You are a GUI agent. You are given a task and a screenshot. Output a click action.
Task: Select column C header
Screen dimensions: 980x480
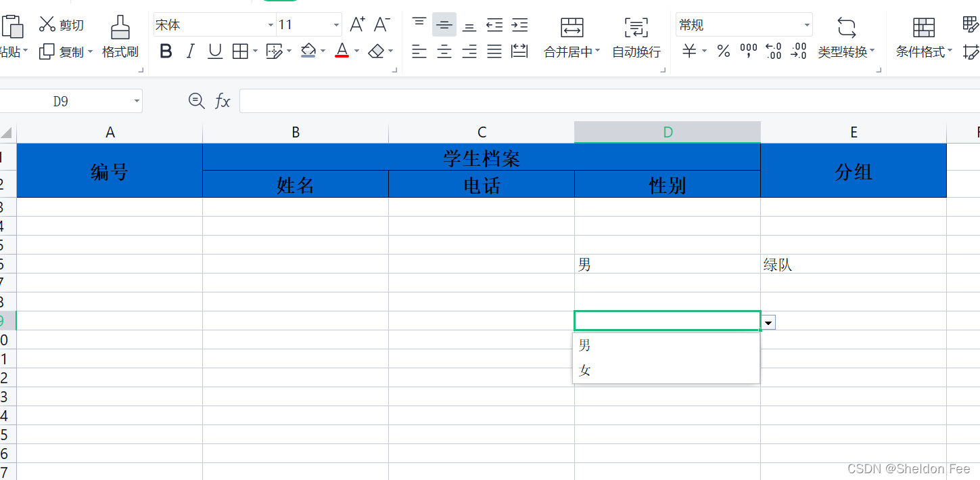point(482,133)
